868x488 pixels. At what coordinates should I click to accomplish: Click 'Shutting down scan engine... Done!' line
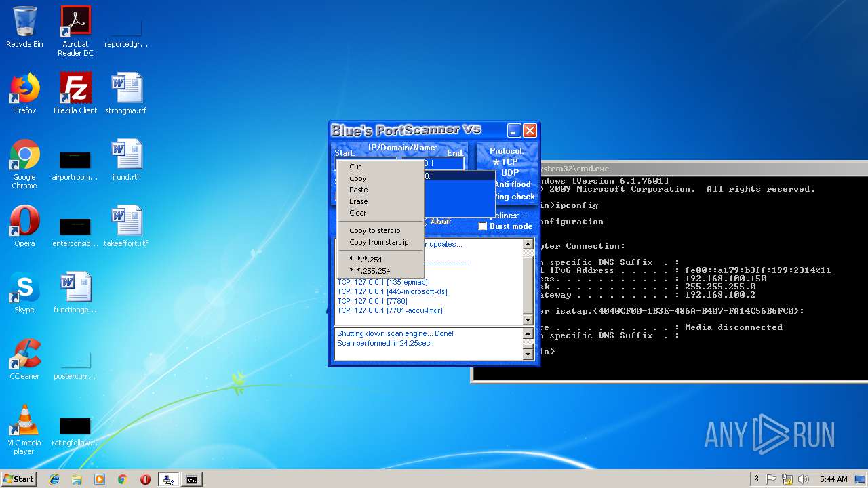click(x=395, y=334)
